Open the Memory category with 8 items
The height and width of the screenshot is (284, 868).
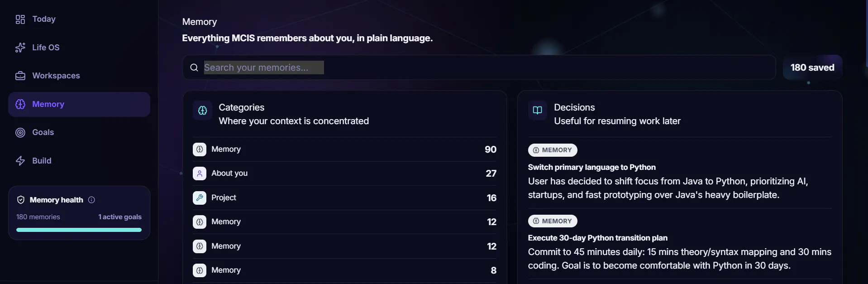[x=345, y=270]
